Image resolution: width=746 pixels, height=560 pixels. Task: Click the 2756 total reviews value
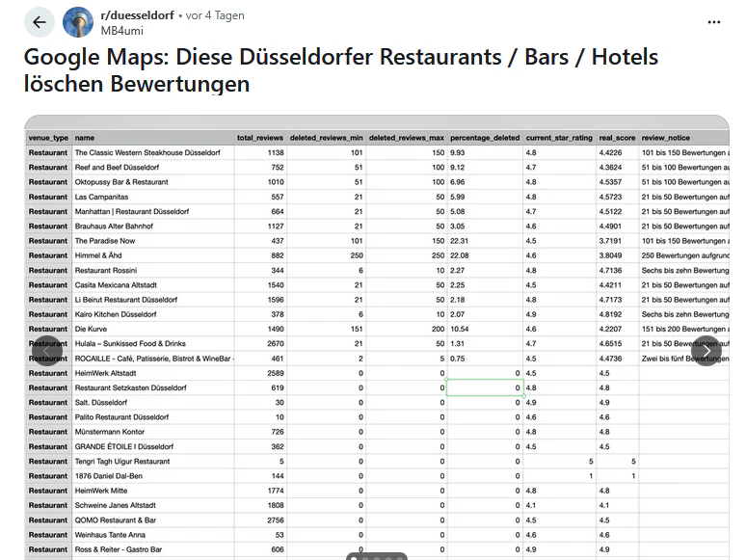coord(276,520)
